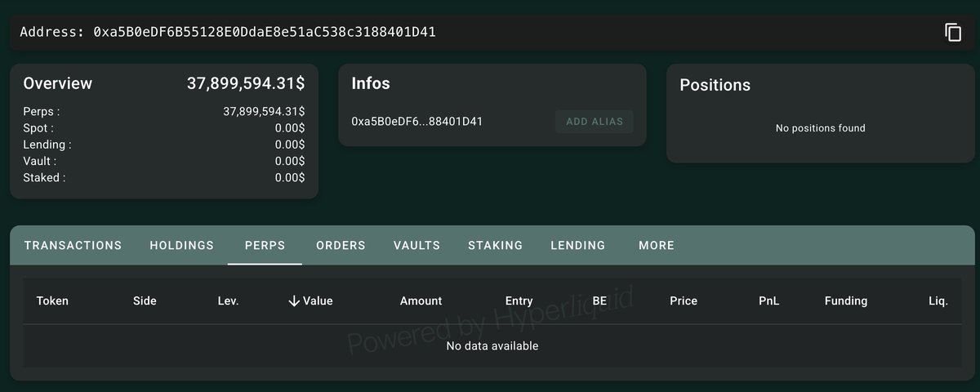Sort positions by Side column header
980x392 pixels.
tap(145, 301)
